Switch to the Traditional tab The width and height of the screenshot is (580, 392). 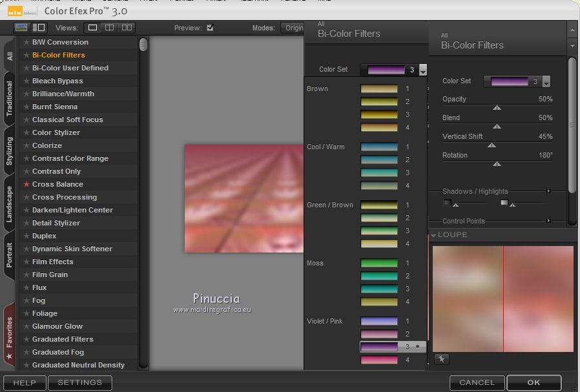pyautogui.click(x=10, y=99)
